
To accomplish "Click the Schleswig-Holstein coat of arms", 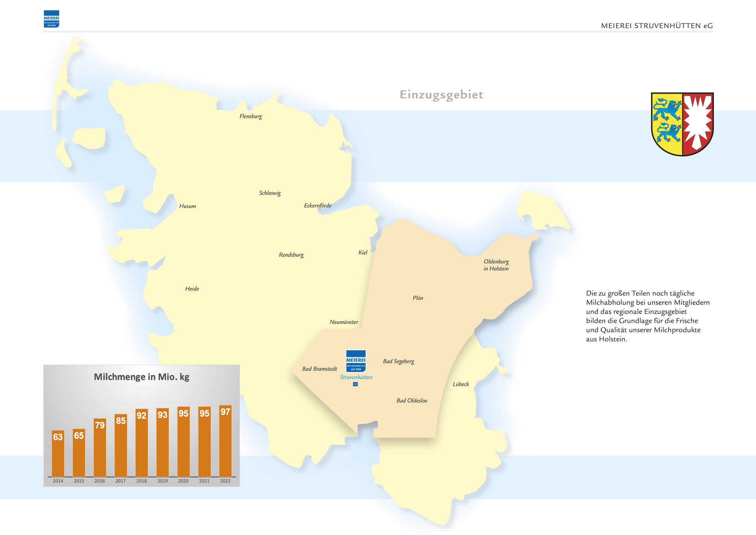I will pyautogui.click(x=682, y=124).
